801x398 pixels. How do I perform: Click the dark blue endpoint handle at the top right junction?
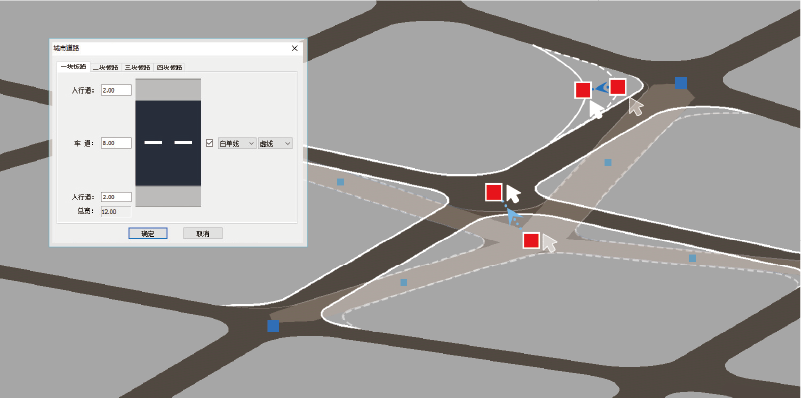[x=680, y=83]
